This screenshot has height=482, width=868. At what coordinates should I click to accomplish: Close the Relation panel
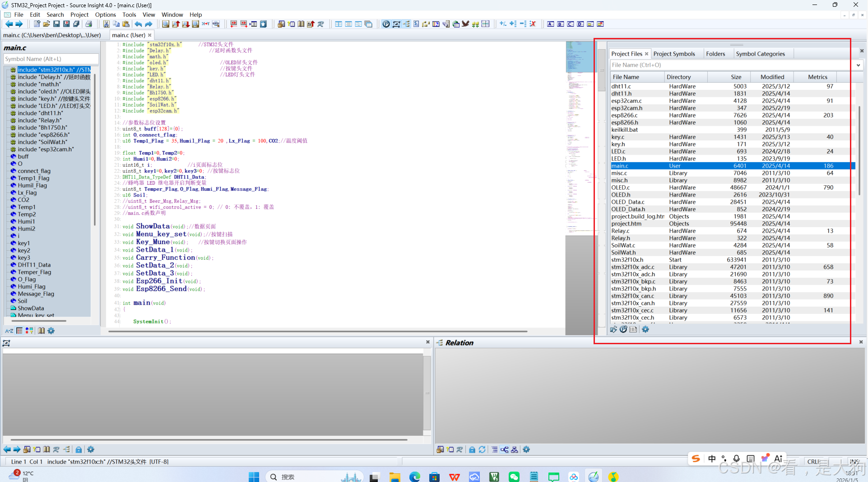(x=861, y=342)
